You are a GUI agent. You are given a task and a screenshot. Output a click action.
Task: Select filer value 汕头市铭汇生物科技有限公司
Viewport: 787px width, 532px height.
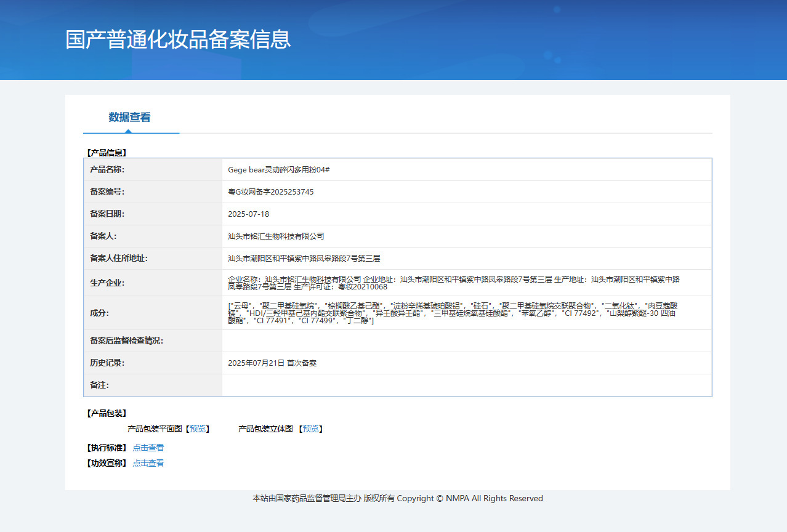coord(276,236)
